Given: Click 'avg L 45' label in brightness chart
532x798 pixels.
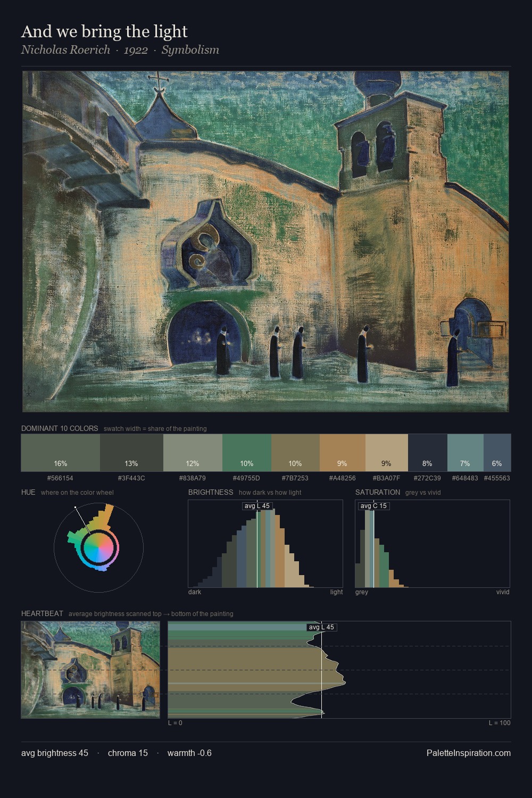Looking at the screenshot, I should (257, 506).
